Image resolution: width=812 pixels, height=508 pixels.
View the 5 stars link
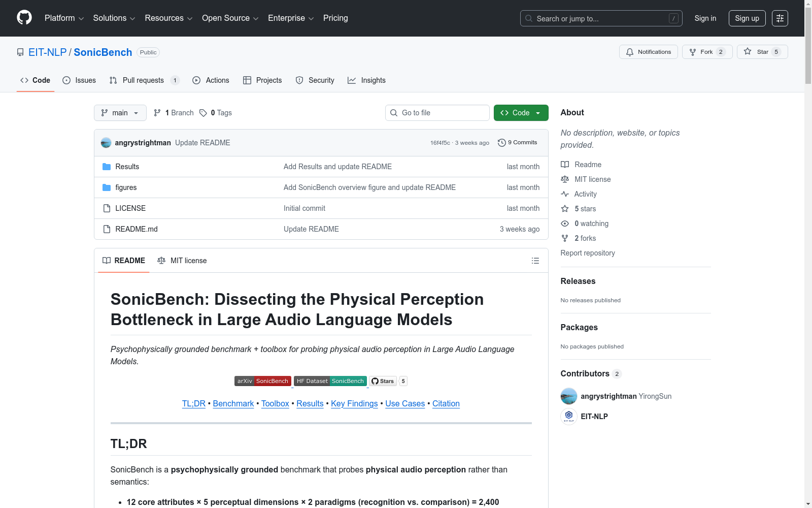pos(579,209)
